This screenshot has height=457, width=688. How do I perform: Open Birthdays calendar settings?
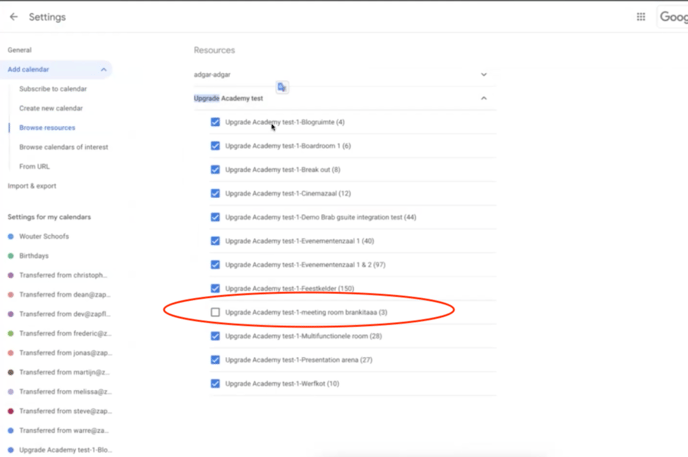34,256
